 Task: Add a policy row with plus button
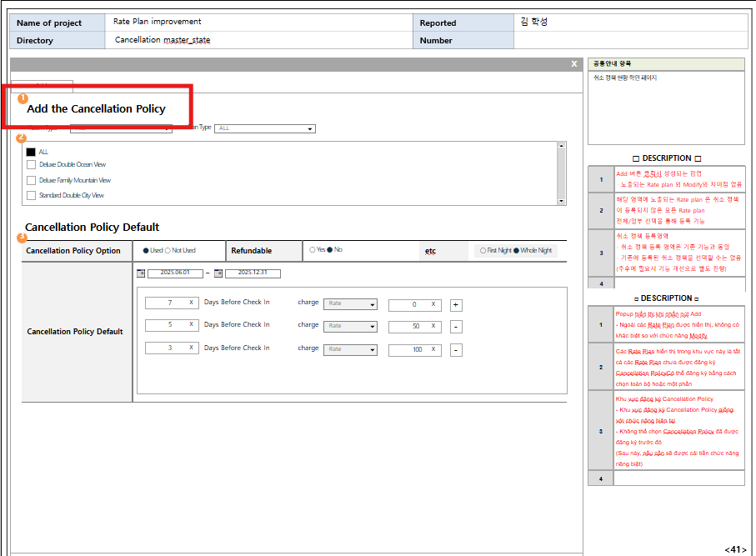[x=456, y=305]
